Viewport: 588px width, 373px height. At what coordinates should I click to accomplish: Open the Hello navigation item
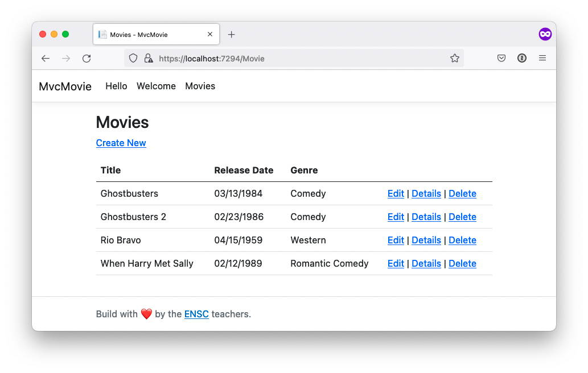click(x=116, y=86)
